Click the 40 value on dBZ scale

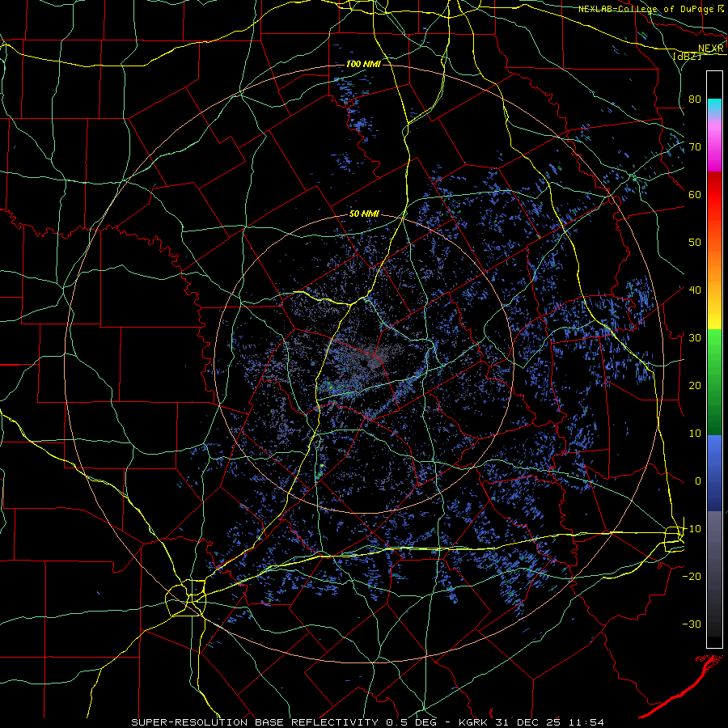(x=695, y=290)
